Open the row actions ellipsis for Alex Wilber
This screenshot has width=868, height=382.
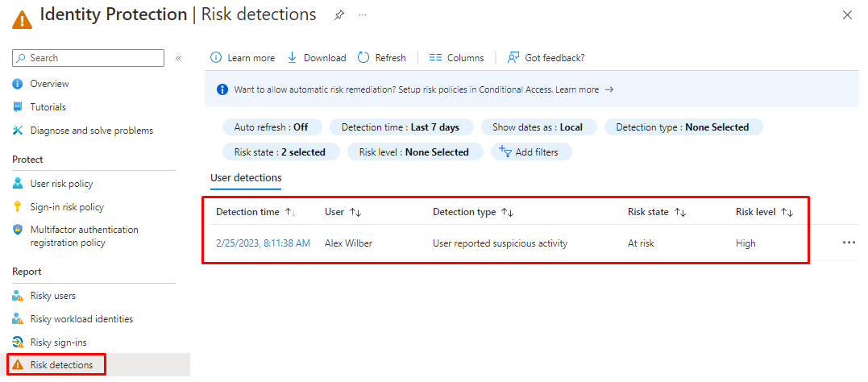click(x=849, y=243)
